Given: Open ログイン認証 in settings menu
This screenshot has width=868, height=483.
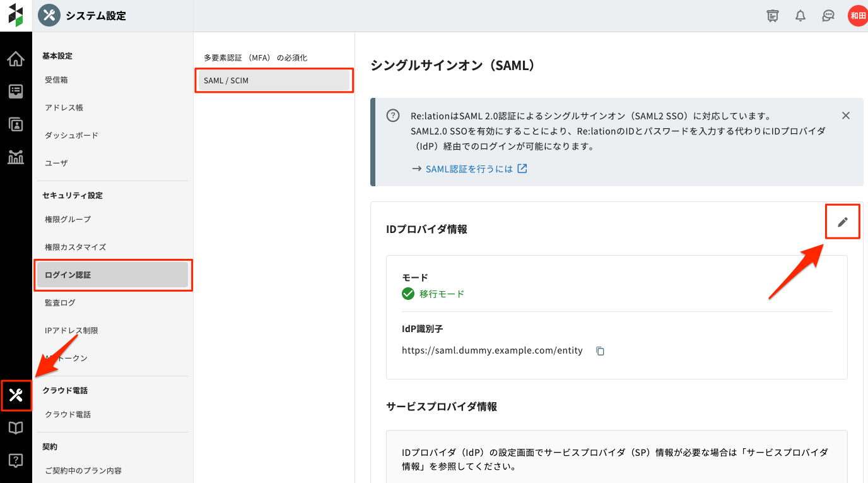Looking at the screenshot, I should point(112,275).
